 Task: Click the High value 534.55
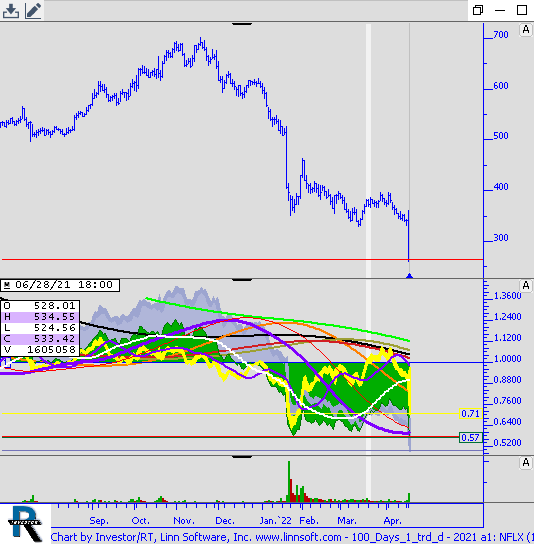[x=54, y=317]
